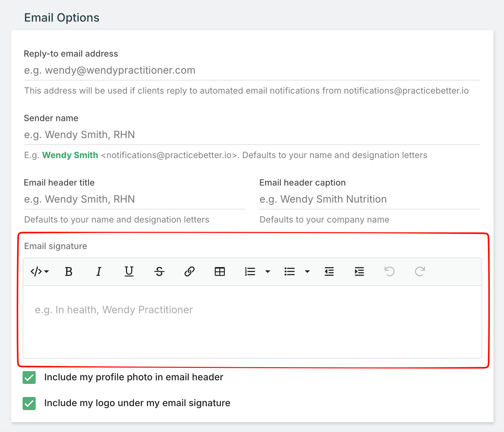The width and height of the screenshot is (504, 432).
Task: Increase indent in the signature editor
Action: pyautogui.click(x=359, y=272)
